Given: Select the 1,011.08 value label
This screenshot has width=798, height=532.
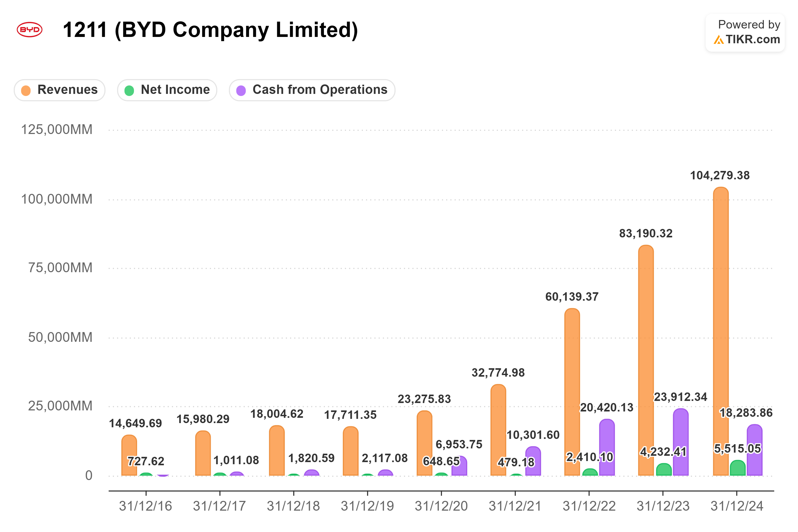Looking at the screenshot, I should [x=236, y=461].
